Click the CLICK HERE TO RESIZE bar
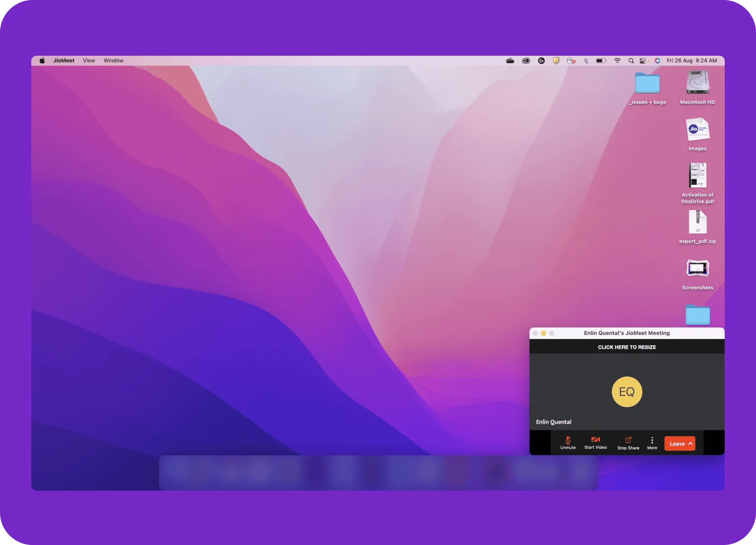Image resolution: width=756 pixels, height=545 pixels. 627,347
